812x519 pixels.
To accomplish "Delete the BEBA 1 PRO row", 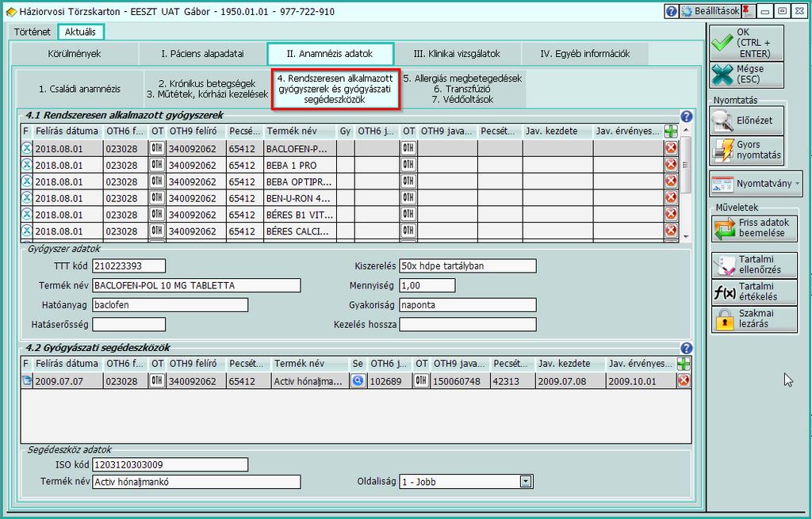I will (671, 165).
